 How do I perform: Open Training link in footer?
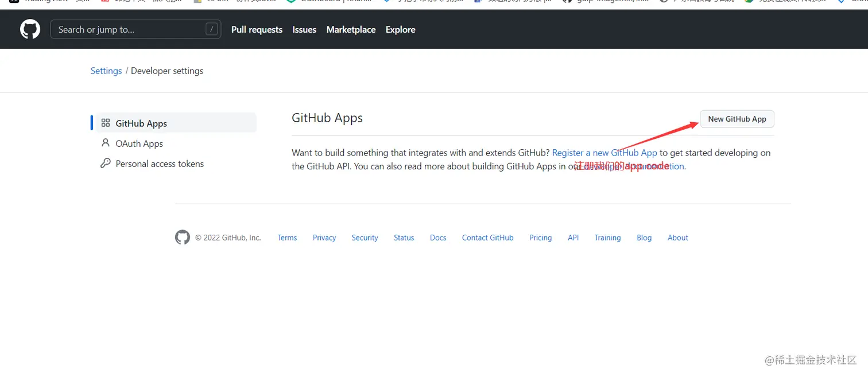(x=607, y=238)
